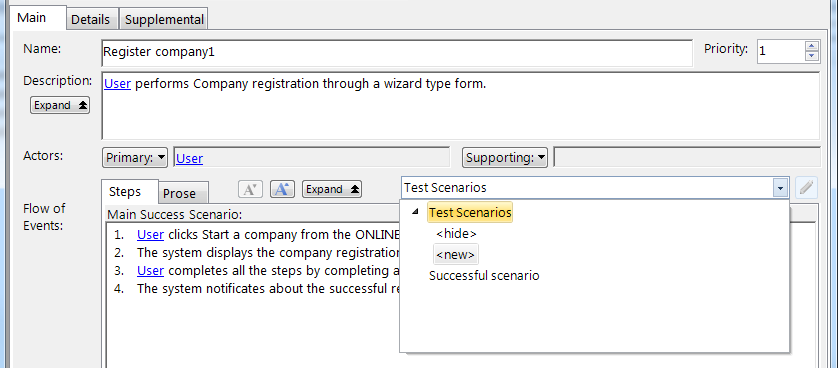Expand the Flow of Events editor
This screenshot has width=838, height=368.
pyautogui.click(x=332, y=189)
